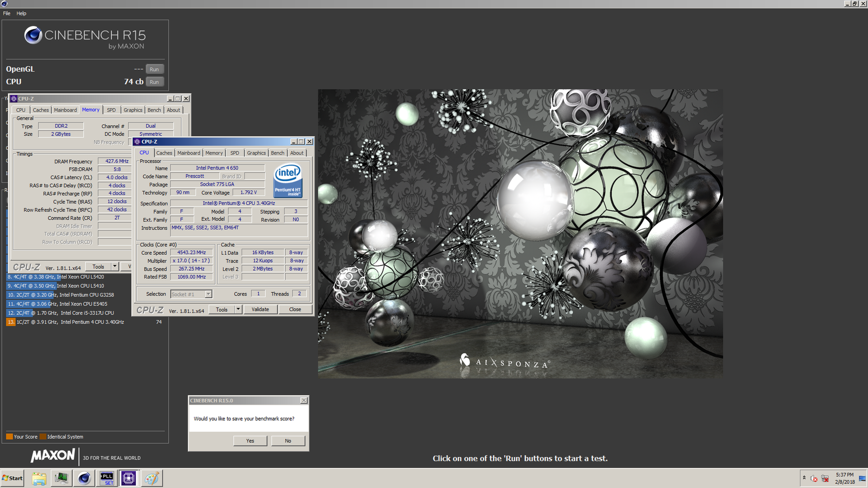Click Your Score orange legend swatch
Image resolution: width=868 pixels, height=488 pixels.
pyautogui.click(x=9, y=436)
